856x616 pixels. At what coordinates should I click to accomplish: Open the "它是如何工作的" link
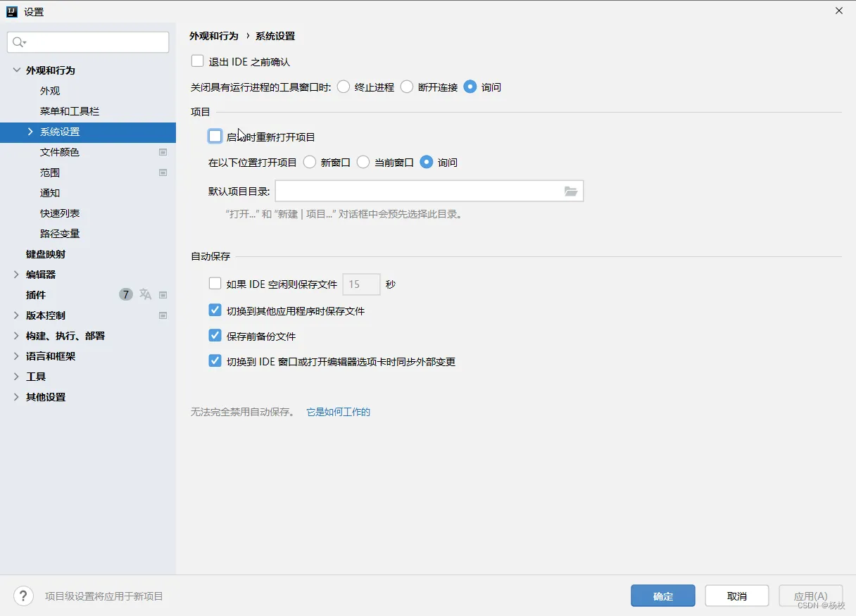[x=338, y=412]
